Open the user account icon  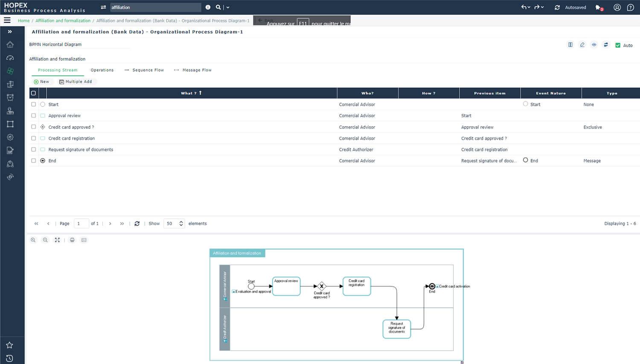(x=617, y=7)
